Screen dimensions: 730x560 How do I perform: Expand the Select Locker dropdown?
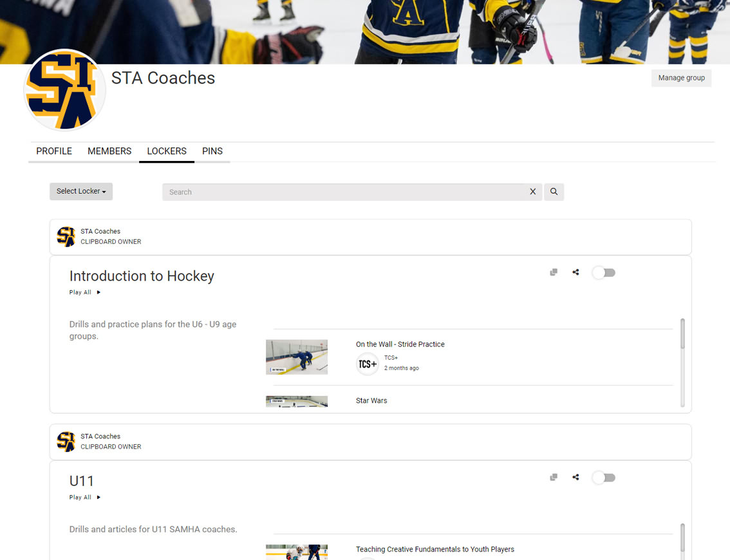pos(81,191)
